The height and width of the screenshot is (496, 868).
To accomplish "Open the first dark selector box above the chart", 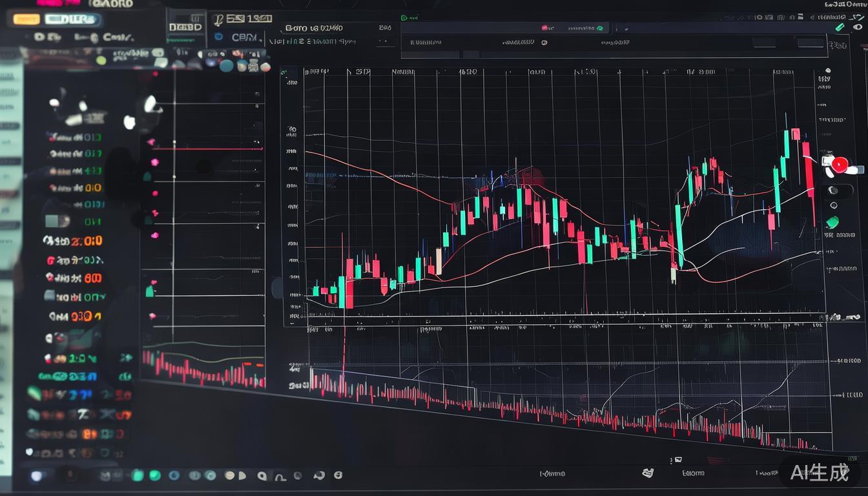I will [763, 43].
